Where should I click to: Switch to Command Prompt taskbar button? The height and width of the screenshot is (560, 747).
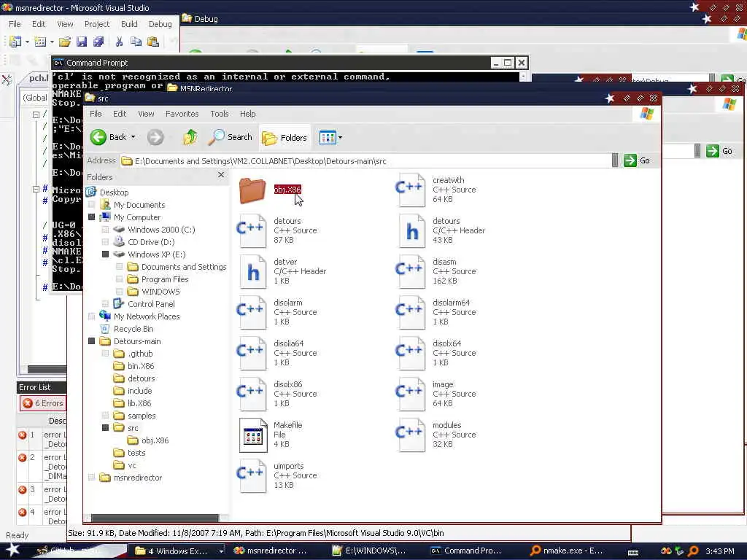[x=465, y=551]
